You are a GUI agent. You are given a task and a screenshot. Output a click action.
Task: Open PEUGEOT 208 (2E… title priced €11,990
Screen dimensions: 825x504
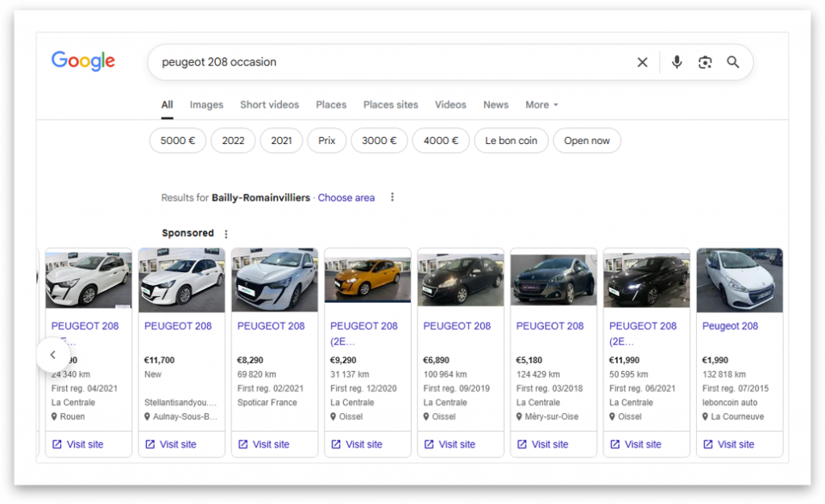[643, 334]
